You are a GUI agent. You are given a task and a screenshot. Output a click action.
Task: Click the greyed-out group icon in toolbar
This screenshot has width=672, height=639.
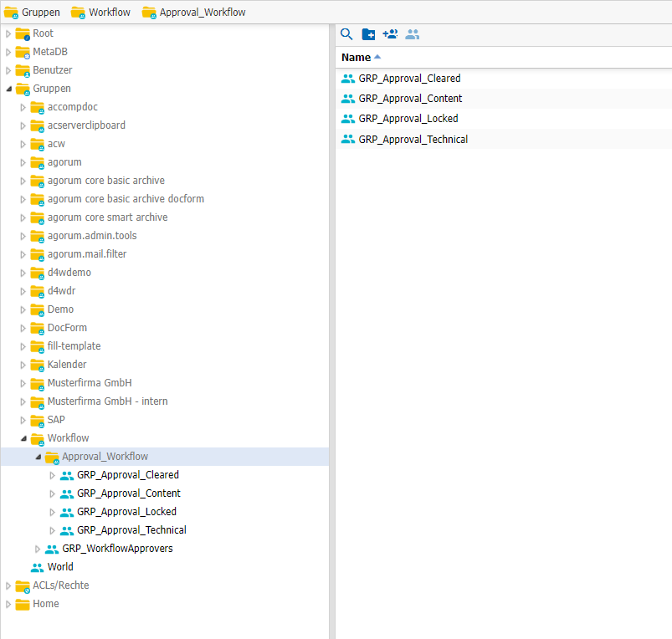pos(413,34)
